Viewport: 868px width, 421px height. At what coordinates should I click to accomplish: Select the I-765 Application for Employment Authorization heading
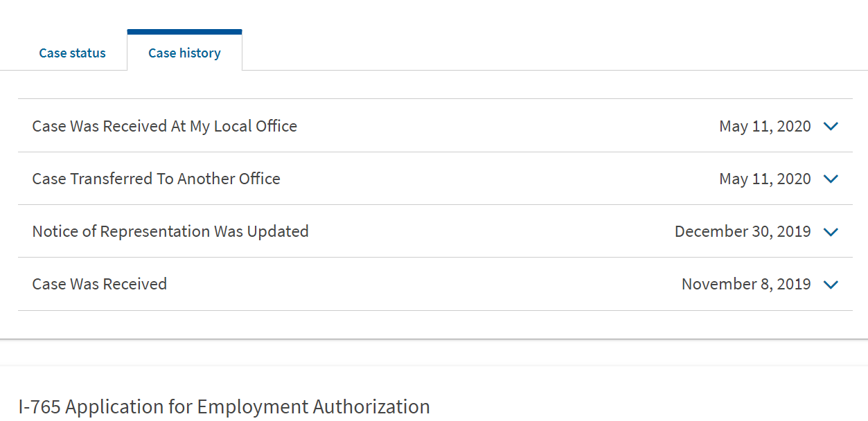tap(224, 406)
